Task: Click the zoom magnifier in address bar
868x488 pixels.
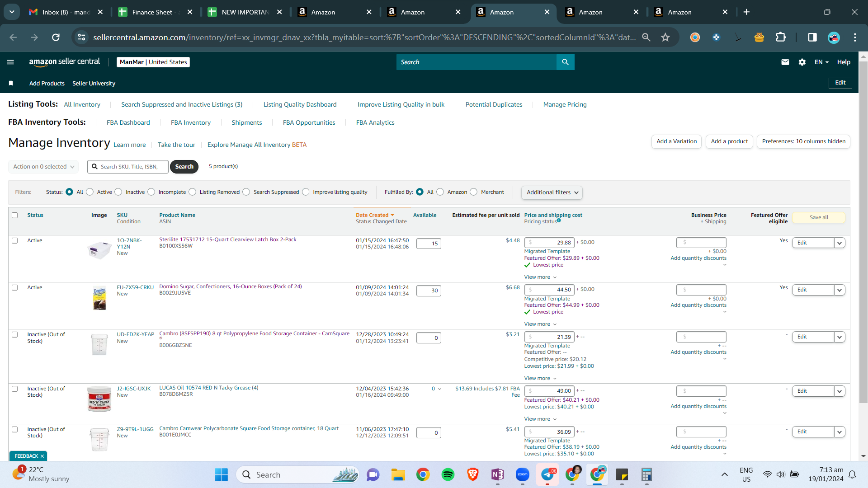Action: 646,37
